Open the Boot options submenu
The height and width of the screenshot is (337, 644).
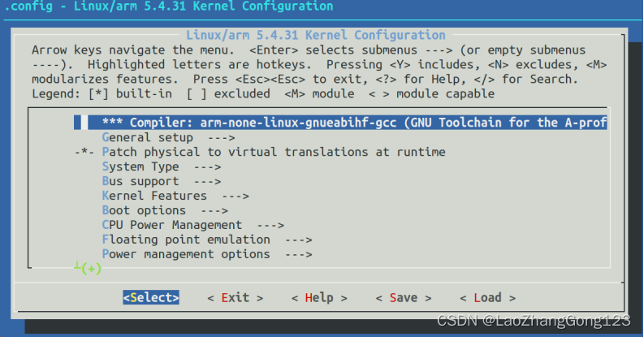(x=165, y=210)
